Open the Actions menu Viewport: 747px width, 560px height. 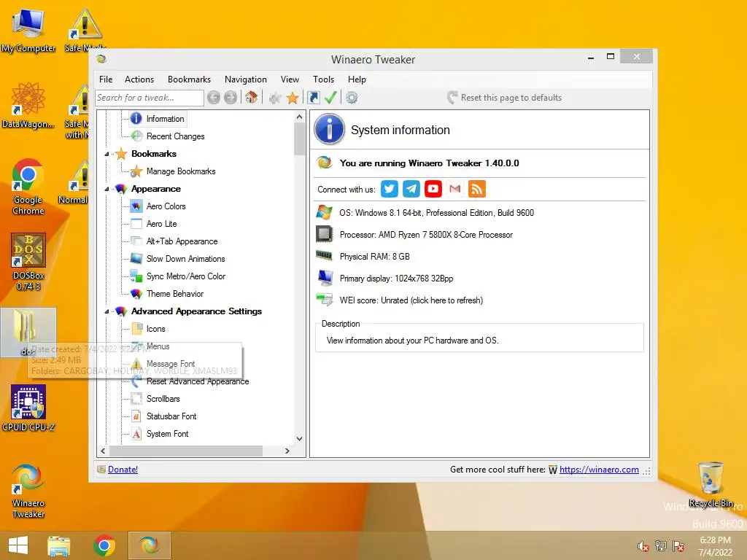click(139, 79)
